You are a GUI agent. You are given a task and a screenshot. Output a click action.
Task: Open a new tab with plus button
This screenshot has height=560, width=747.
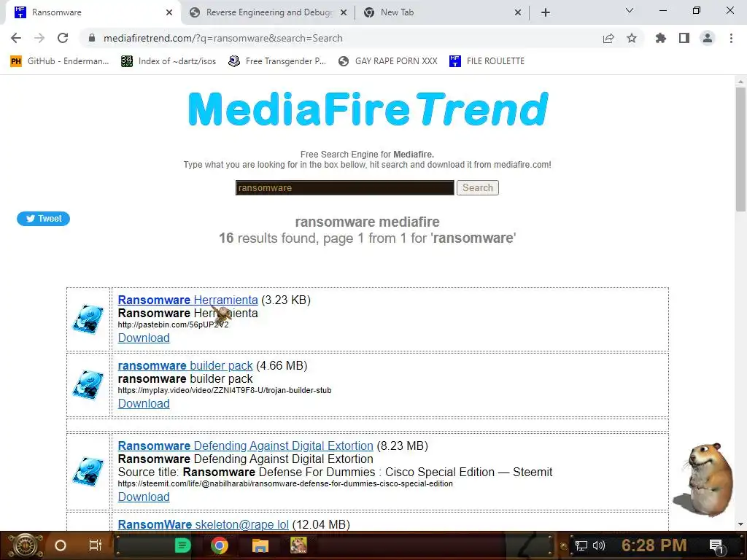pyautogui.click(x=546, y=12)
